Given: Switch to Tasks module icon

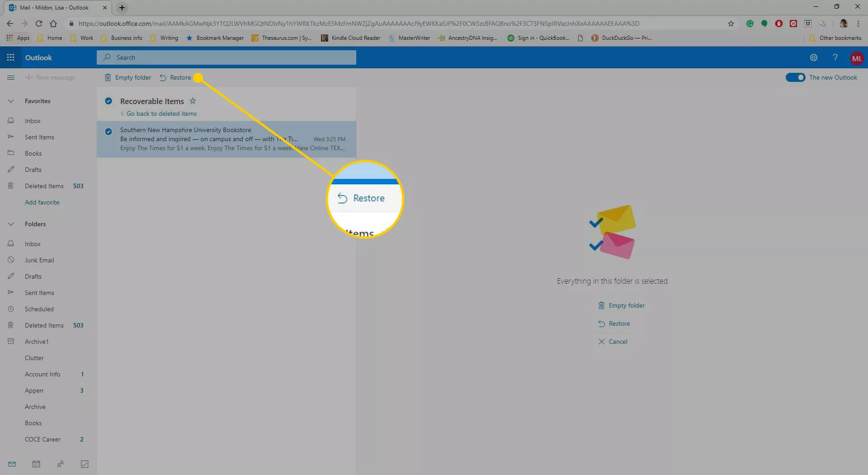Looking at the screenshot, I should pyautogui.click(x=85, y=464).
